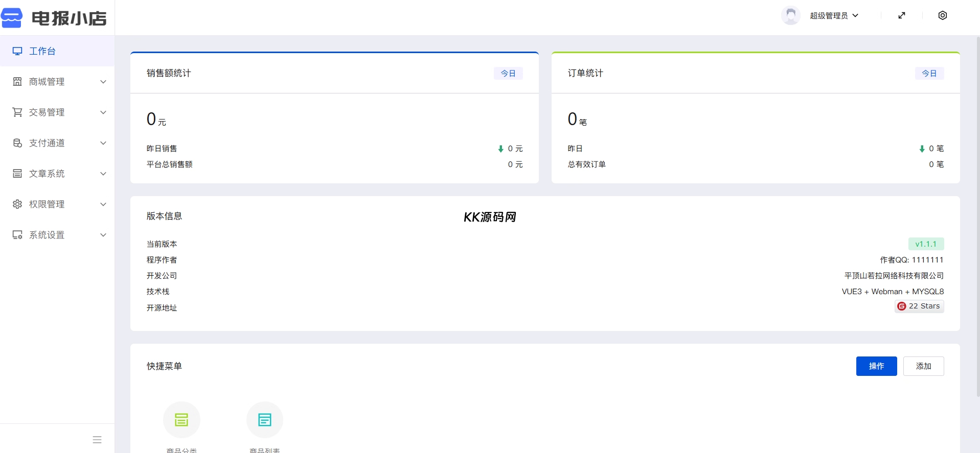Click the 商城管理 store icon
Viewport: 980px width, 453px height.
point(17,82)
